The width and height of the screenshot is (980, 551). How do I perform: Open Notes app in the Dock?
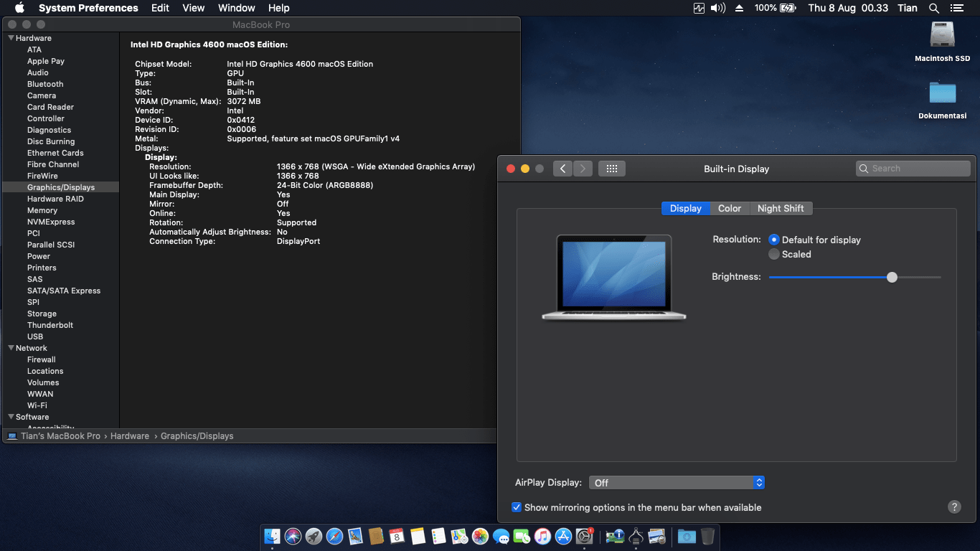coord(418,536)
